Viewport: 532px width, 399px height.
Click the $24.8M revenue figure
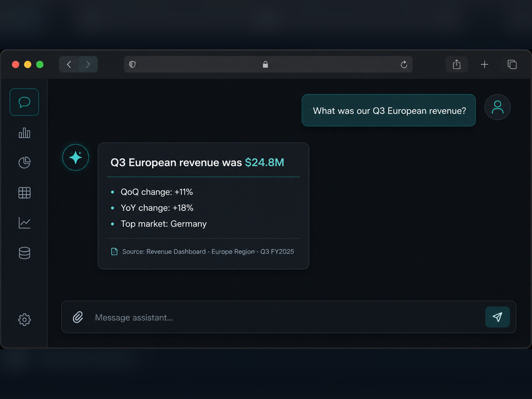pyautogui.click(x=264, y=162)
